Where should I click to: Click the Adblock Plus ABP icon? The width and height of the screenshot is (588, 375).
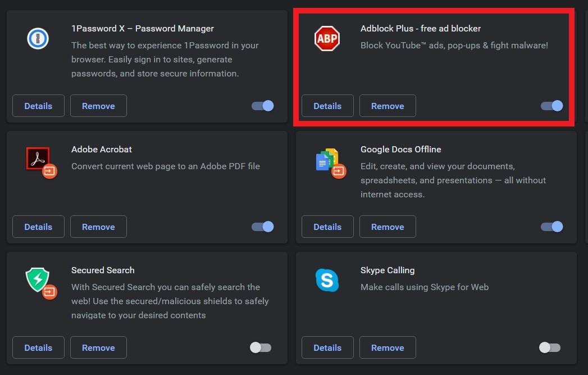tap(327, 38)
